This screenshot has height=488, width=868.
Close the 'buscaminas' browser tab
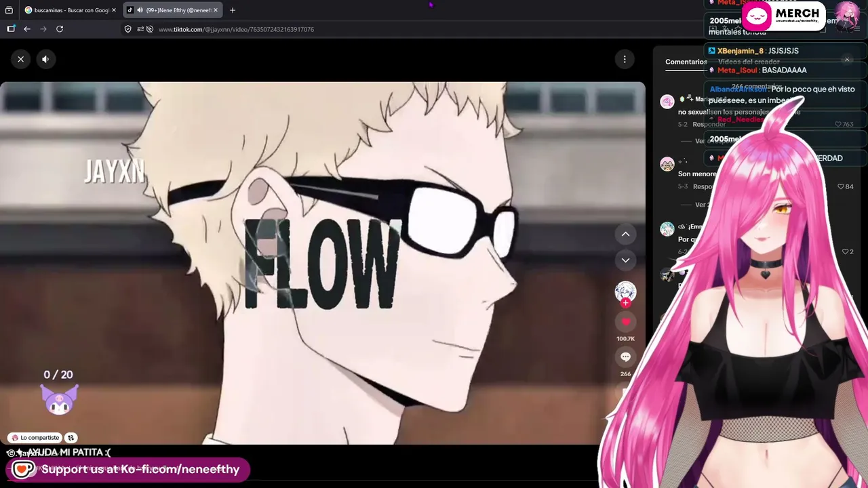pos(114,10)
